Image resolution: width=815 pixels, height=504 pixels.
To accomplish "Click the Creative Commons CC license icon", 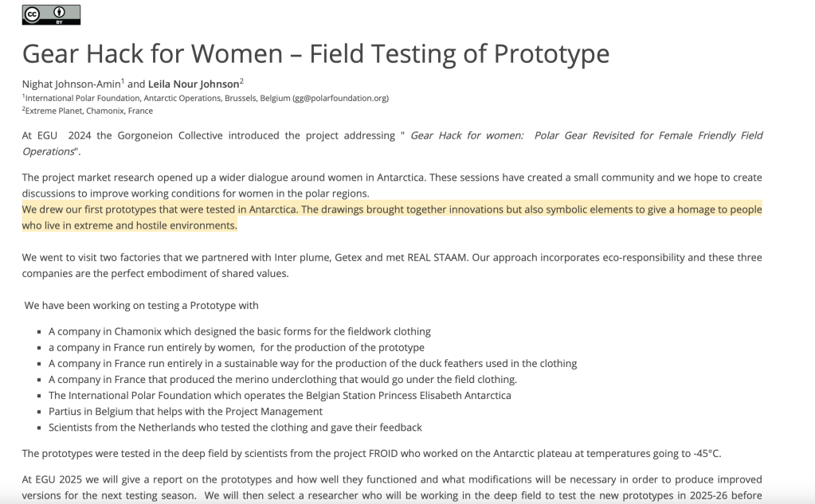I will (32, 14).
